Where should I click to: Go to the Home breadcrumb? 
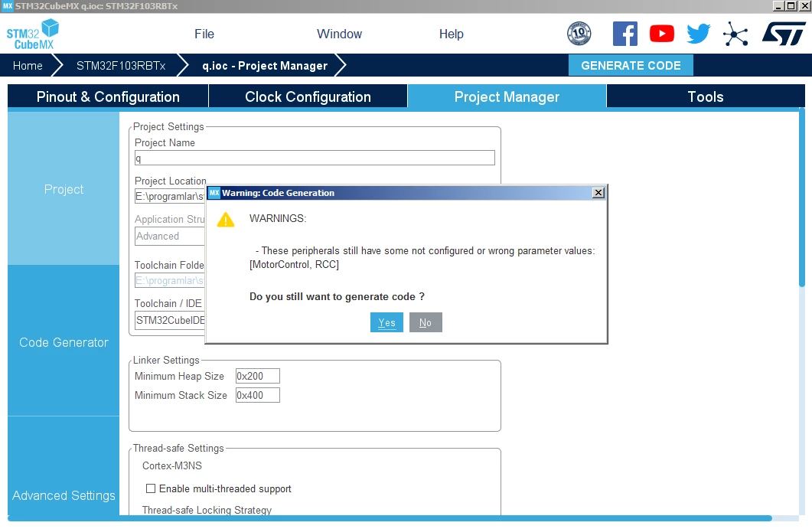pos(28,66)
